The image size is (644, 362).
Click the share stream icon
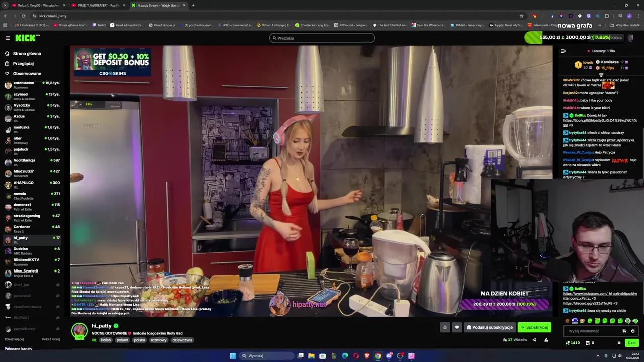tap(534, 340)
